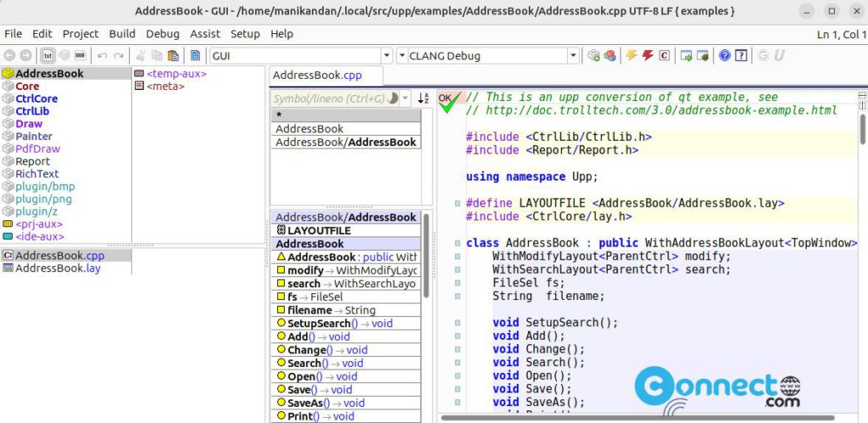868x423 pixels.
Task: Select the <ide-aux> entry
Action: coord(65,237)
